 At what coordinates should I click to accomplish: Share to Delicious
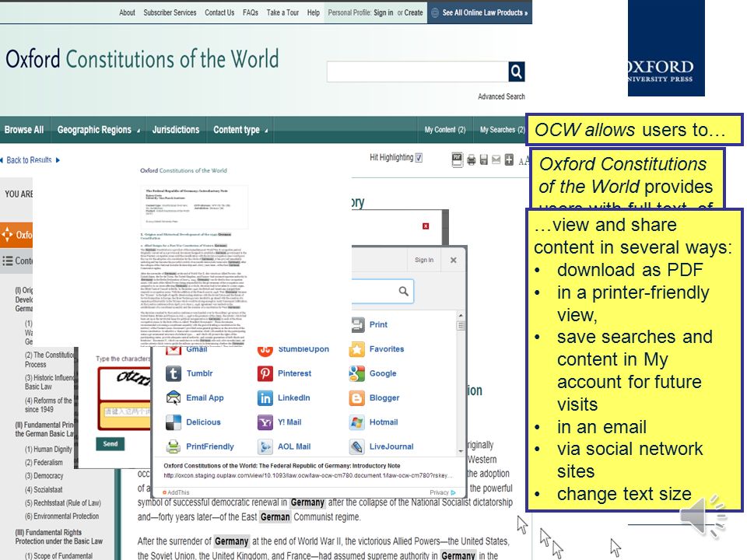[194, 422]
